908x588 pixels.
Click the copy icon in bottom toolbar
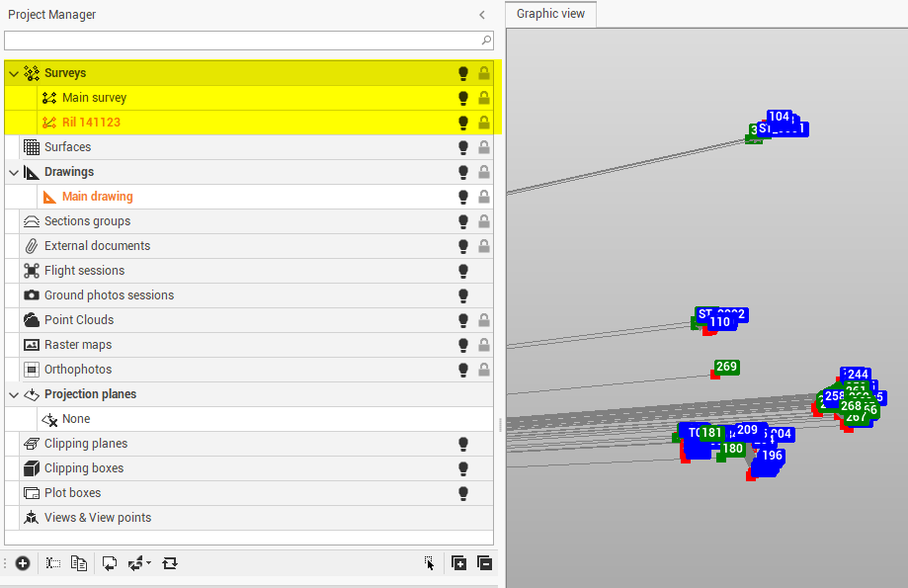click(x=79, y=563)
